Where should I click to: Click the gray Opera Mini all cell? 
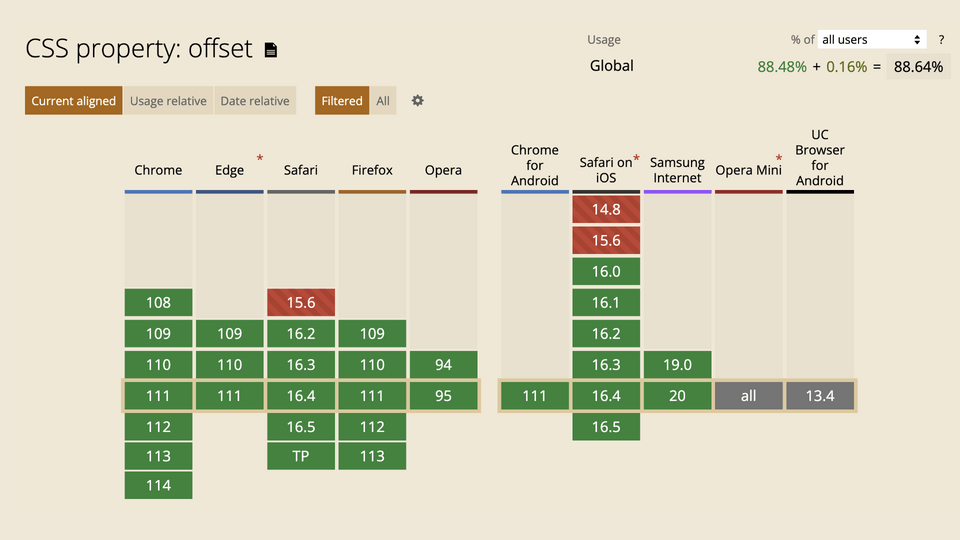(748, 396)
